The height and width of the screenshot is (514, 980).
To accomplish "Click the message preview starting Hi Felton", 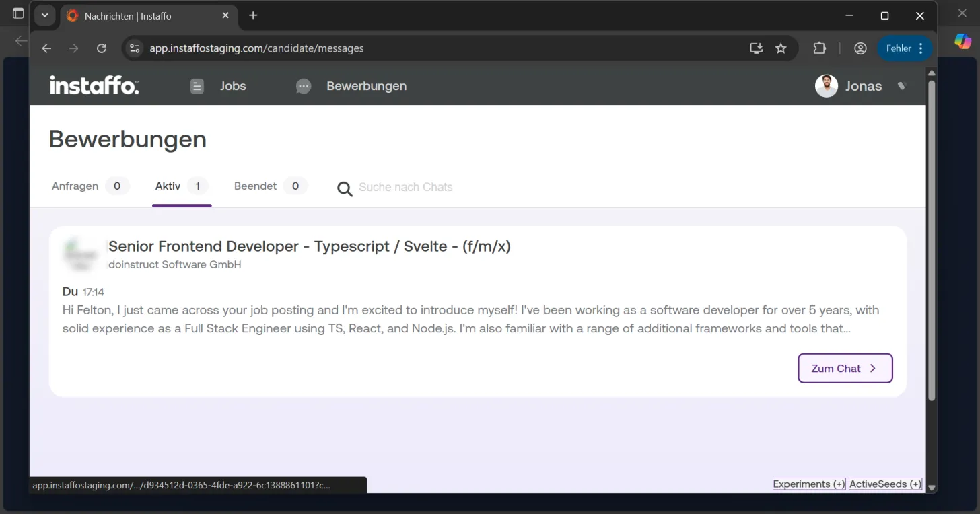I will (470, 320).
